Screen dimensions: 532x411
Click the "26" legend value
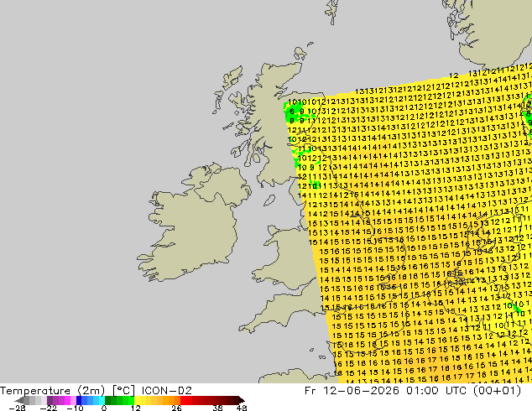point(176,408)
